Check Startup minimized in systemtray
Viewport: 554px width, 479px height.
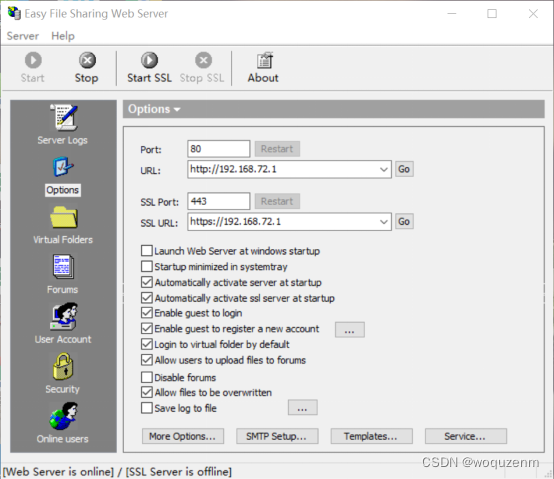point(147,266)
